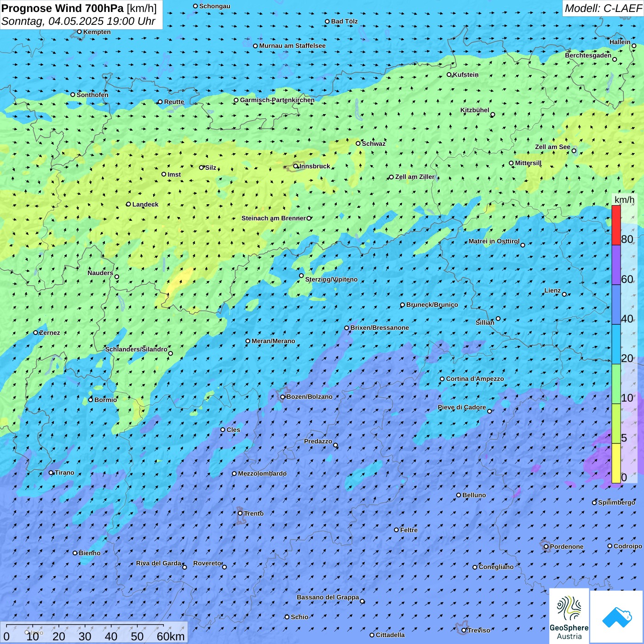
Task: Click the 'Bruneck/Brunico' label
Action: tap(432, 305)
